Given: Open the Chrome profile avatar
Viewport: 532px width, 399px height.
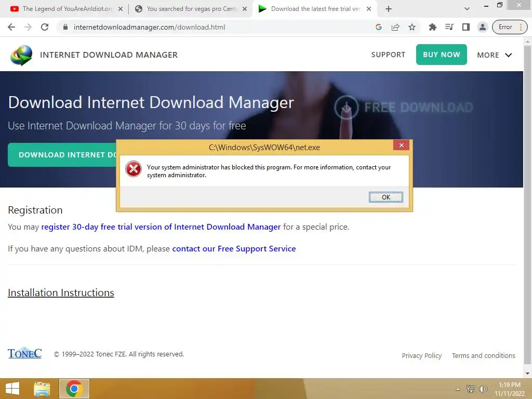Looking at the screenshot, I should (x=483, y=27).
